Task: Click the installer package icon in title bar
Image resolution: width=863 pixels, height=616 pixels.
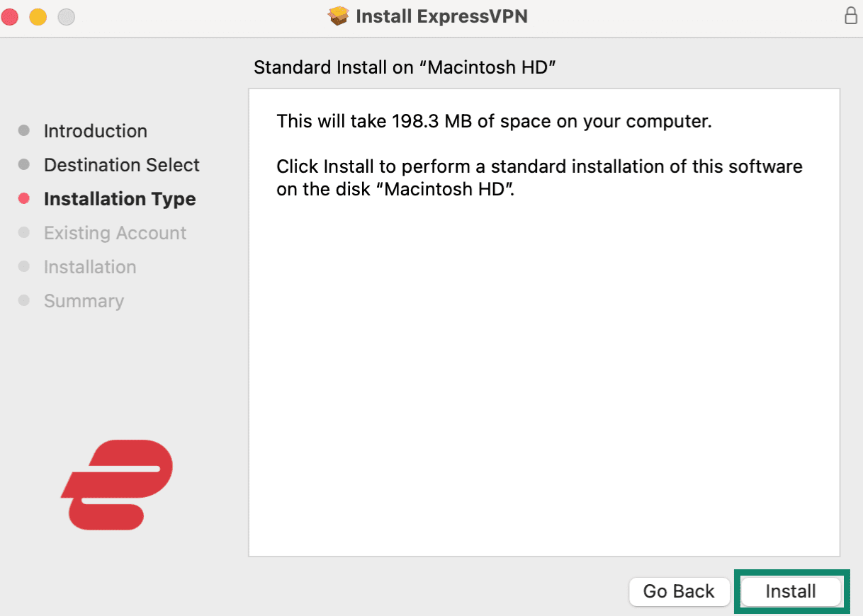Action: click(338, 16)
